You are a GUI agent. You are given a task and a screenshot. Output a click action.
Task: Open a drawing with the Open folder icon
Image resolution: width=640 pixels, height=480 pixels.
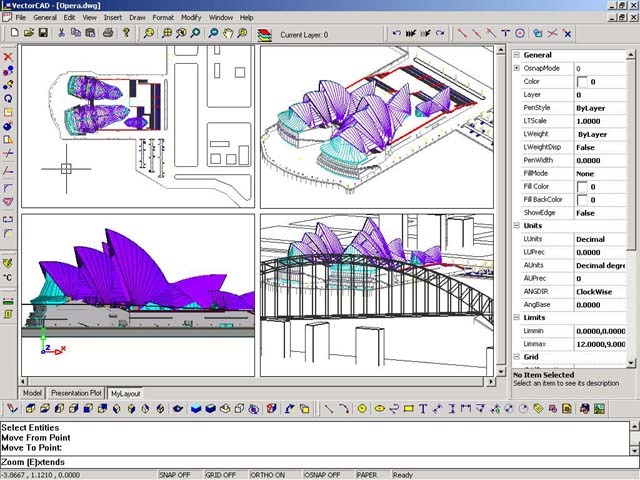click(x=29, y=33)
